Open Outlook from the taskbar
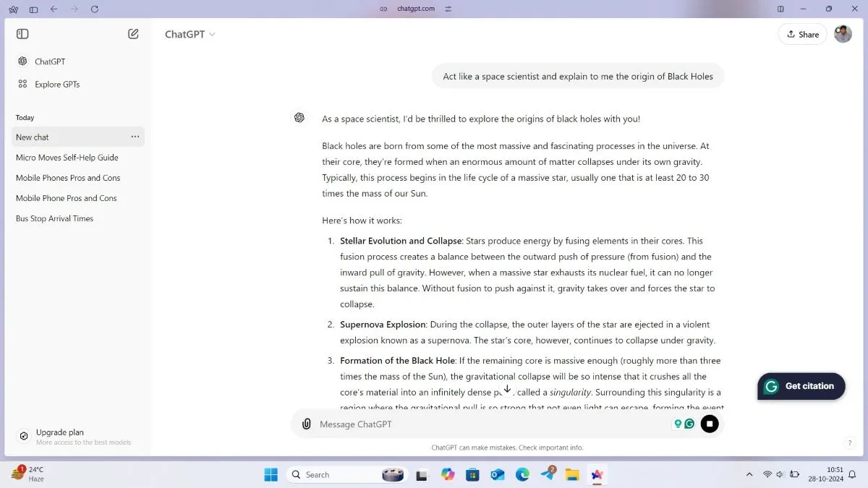Screen dimensions: 868x488 [498, 474]
